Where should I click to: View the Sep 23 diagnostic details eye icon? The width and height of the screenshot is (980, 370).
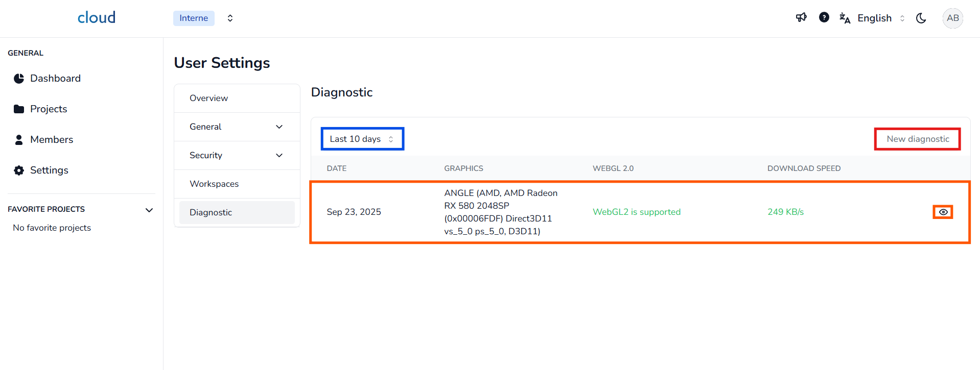(943, 212)
